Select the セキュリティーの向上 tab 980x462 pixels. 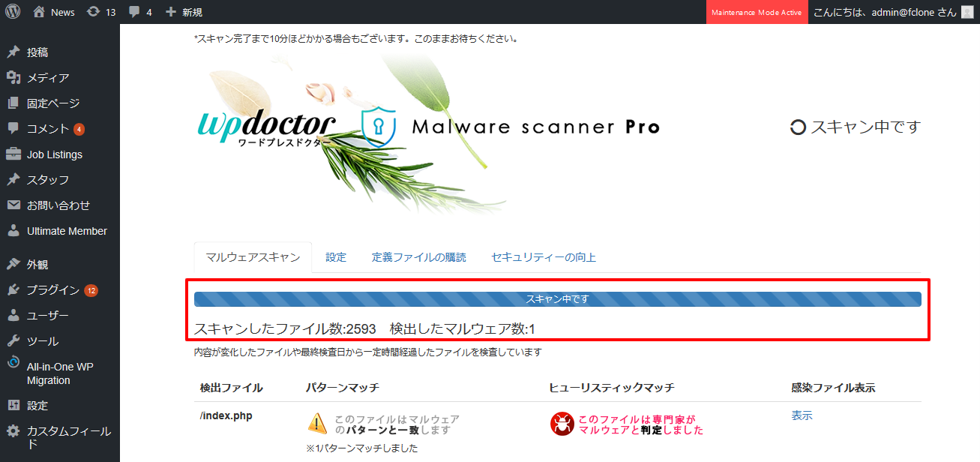544,257
